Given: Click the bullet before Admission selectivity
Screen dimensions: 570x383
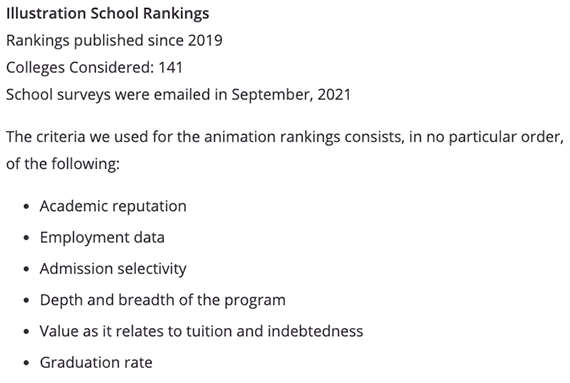Looking at the screenshot, I should [26, 269].
